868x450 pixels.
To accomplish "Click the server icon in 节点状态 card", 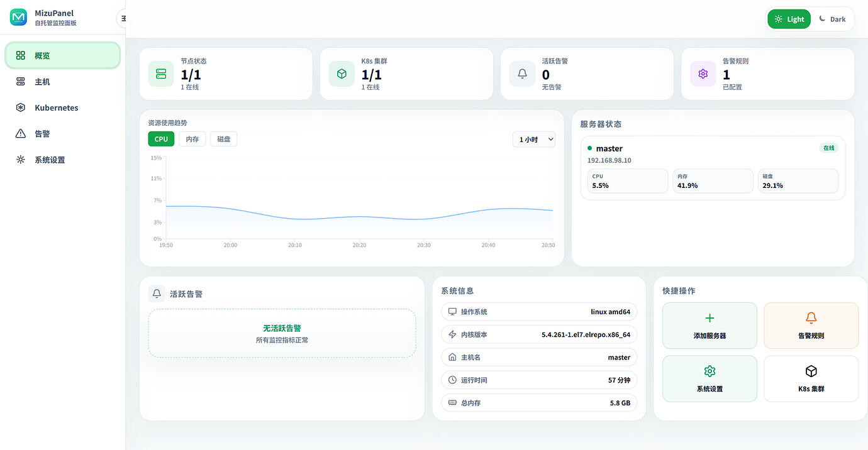I will [161, 74].
